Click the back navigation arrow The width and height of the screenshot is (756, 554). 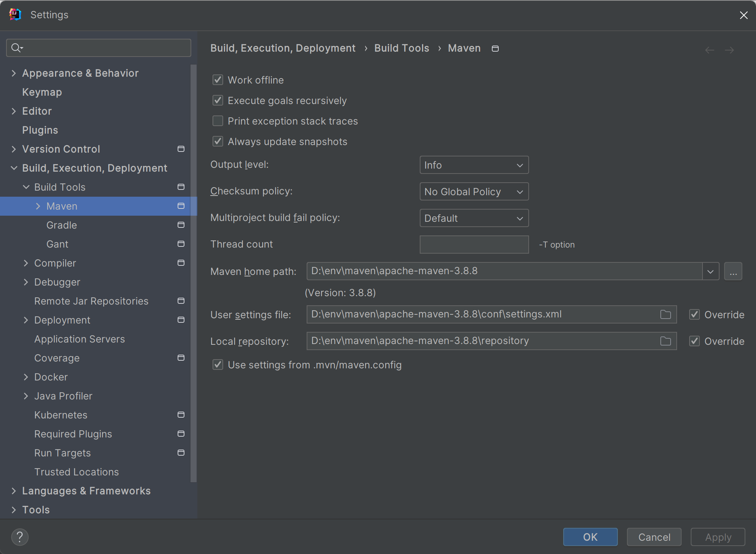pos(709,50)
